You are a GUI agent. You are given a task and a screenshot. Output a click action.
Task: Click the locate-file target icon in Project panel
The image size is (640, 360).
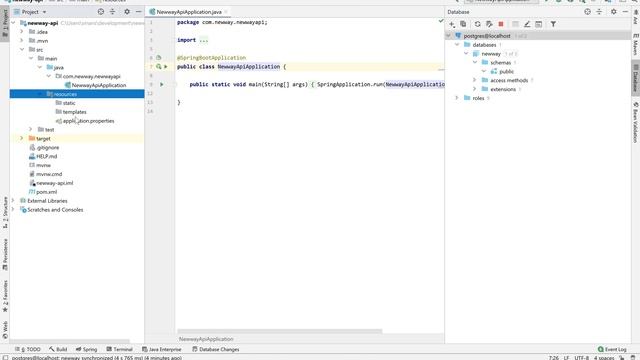pos(101,12)
